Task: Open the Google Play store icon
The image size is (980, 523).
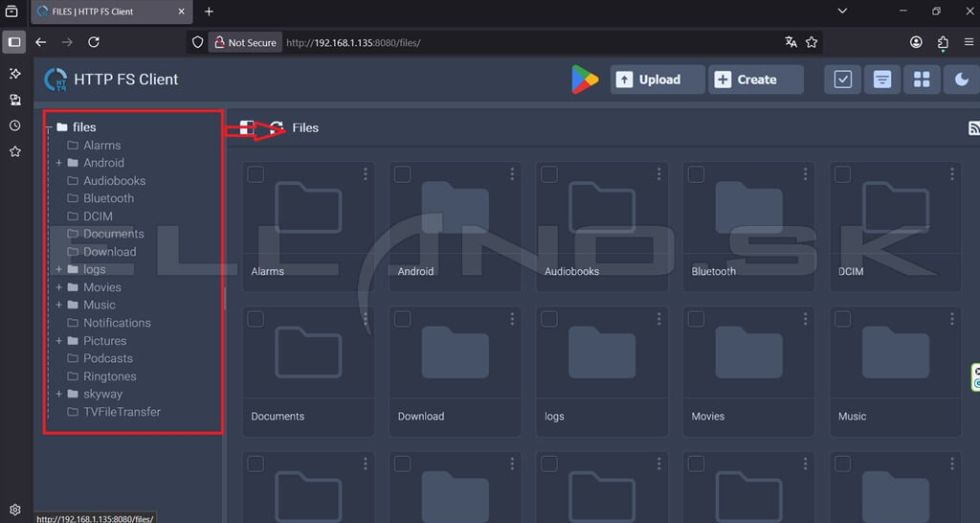Action: 585,80
